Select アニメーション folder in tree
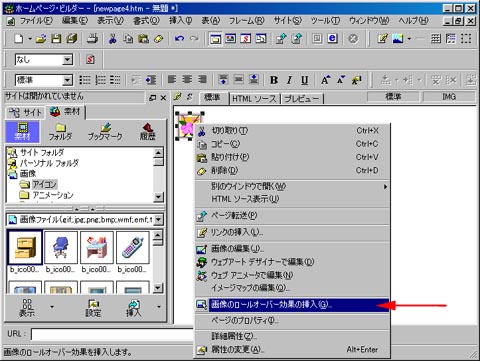This screenshot has height=361, width=480. 53,195
